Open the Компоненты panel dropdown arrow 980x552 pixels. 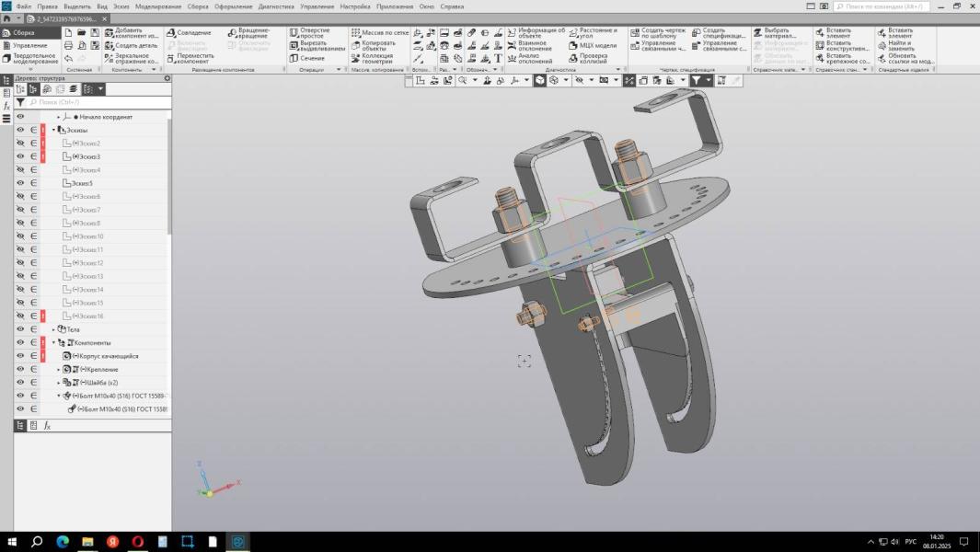(154, 69)
